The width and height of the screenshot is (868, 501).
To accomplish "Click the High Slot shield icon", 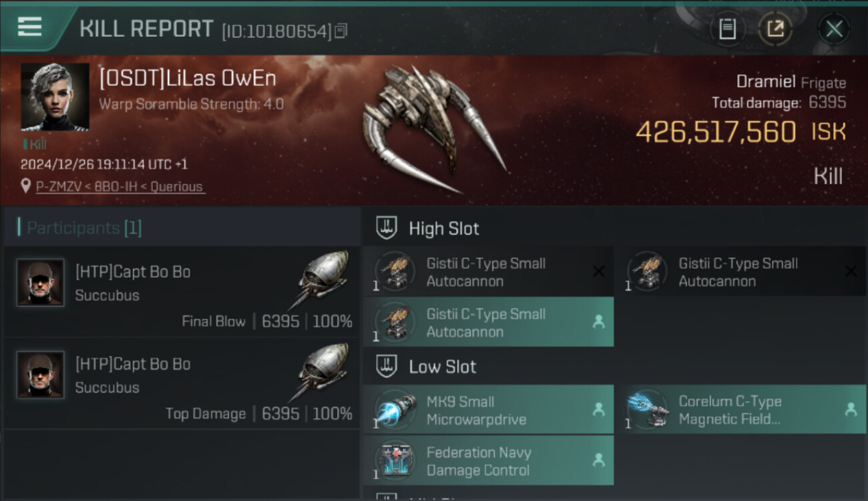I will (x=387, y=228).
